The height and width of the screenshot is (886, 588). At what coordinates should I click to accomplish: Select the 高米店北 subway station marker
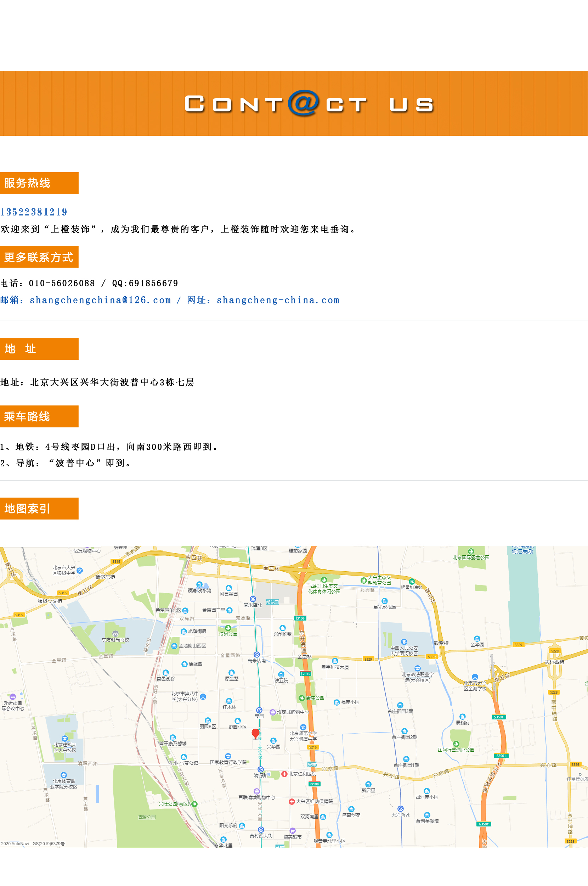(x=253, y=599)
